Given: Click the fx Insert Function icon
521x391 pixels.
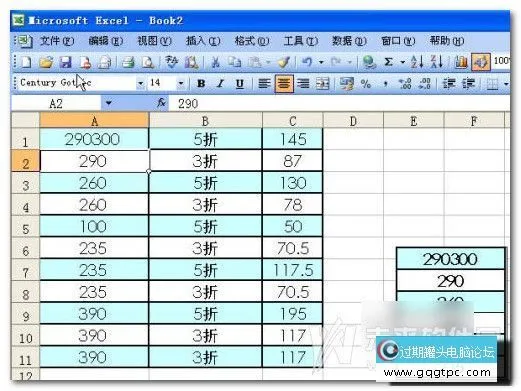Looking at the screenshot, I should [x=161, y=103].
